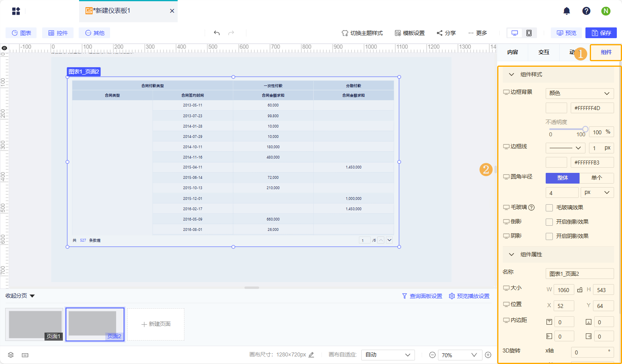Click the 名称 field 图表1_页面2
The image size is (622, 364).
(579, 273)
